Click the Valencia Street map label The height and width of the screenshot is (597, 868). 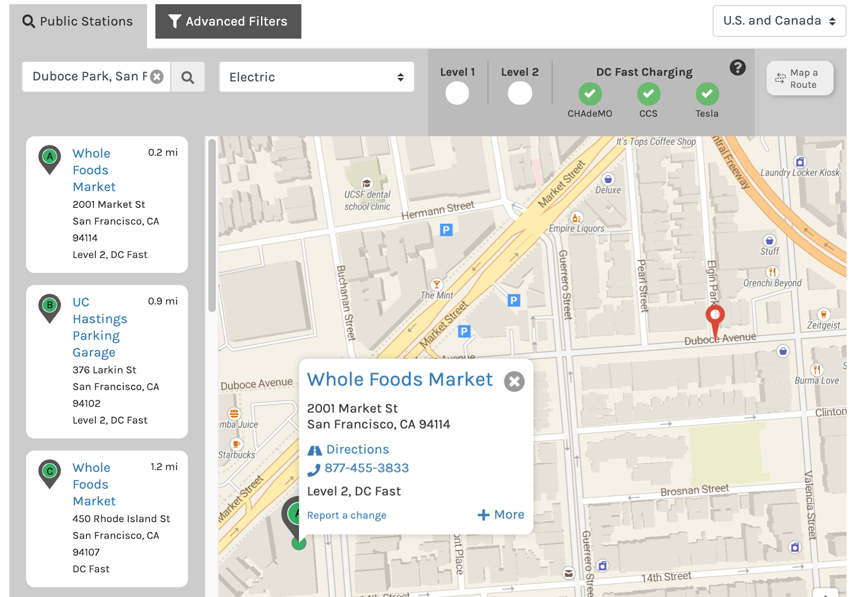pyautogui.click(x=809, y=505)
